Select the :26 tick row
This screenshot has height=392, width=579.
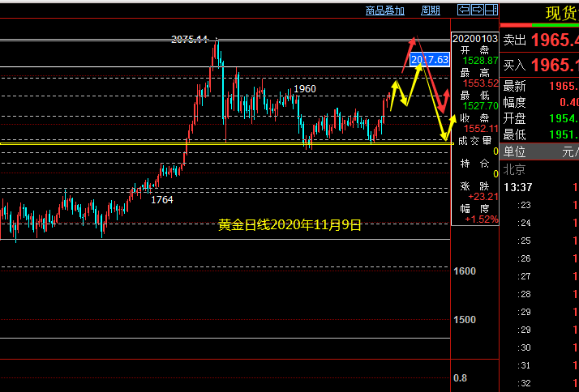[539, 258]
